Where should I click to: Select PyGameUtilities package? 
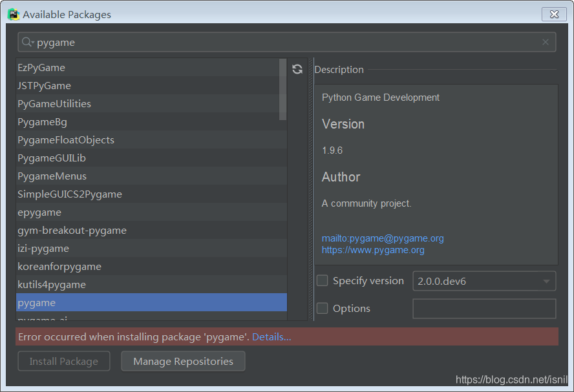(x=151, y=104)
